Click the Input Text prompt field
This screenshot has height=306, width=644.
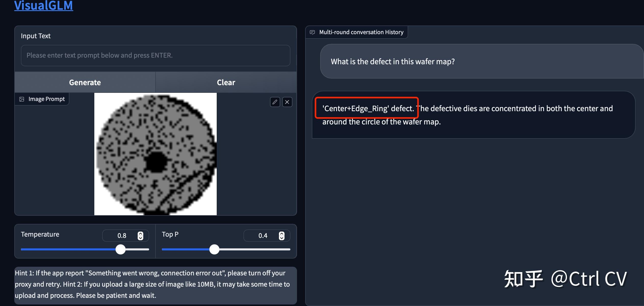pos(155,56)
